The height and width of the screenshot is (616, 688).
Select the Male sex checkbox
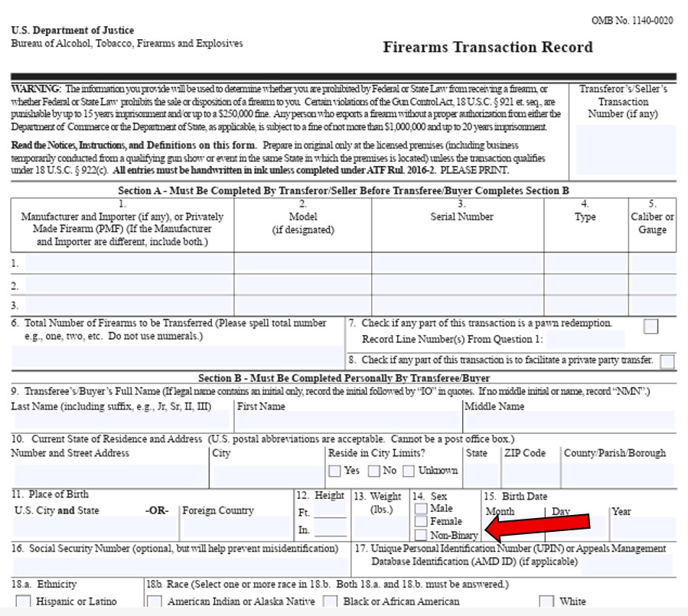click(x=421, y=508)
